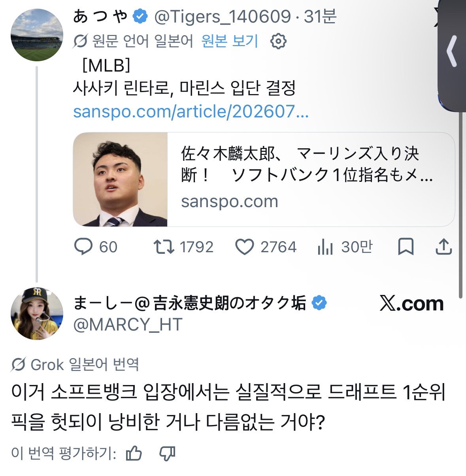The height and width of the screenshot is (476, 466).
Task: Share the tweet via upload icon
Action: click(443, 247)
